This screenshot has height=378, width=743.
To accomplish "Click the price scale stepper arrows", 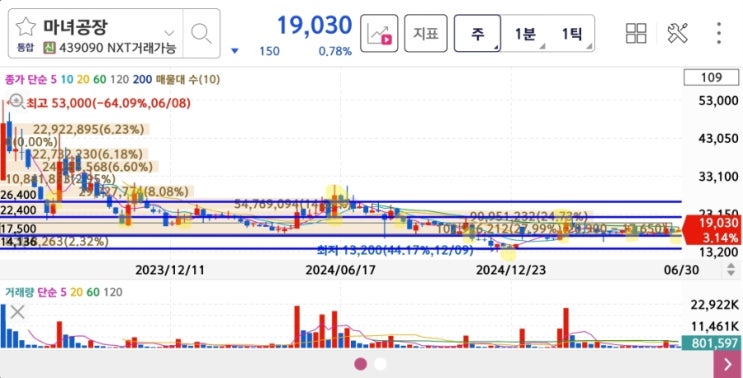I will coord(731,270).
